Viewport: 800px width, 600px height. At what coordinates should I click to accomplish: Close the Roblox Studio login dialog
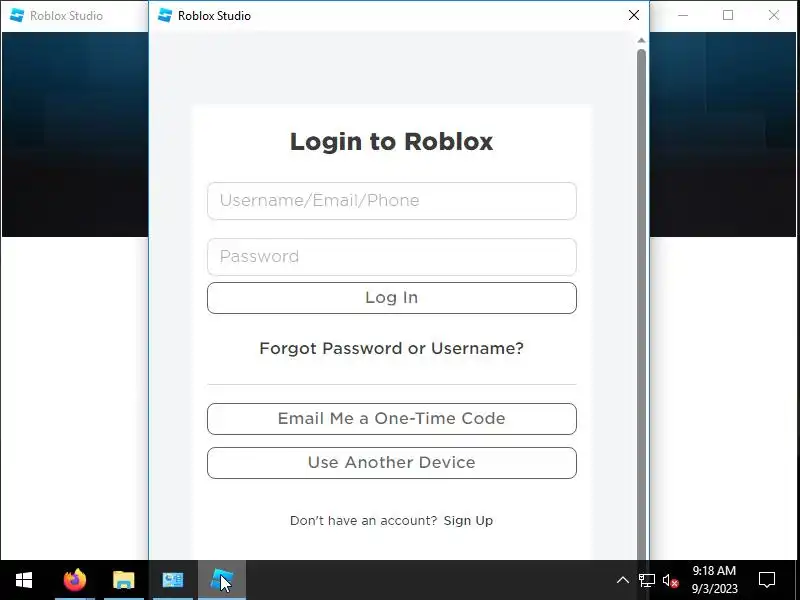tap(634, 15)
